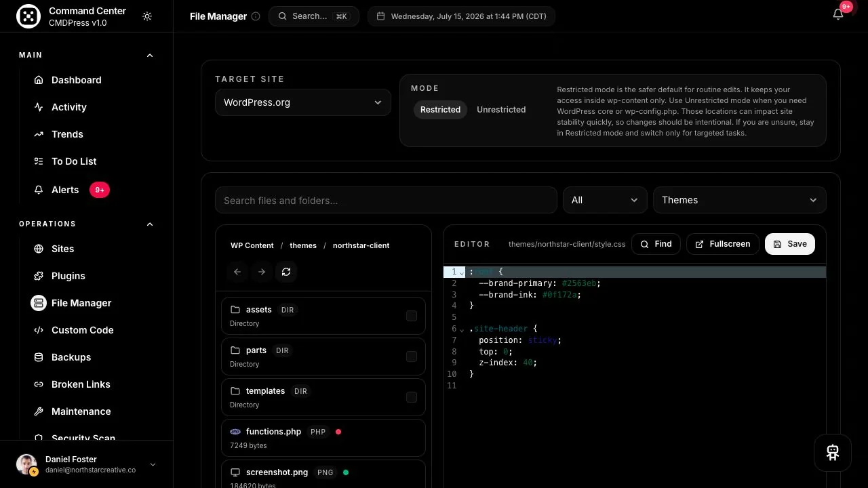Screen dimensions: 868x488
Task: Click the Command Center logo icon
Action: pos(28,17)
